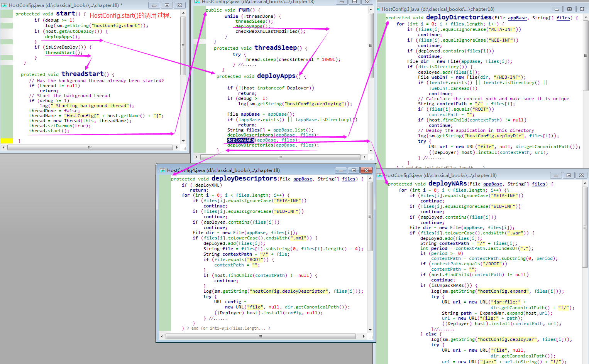Minimize the HostConfig4.java window

pos(341,170)
